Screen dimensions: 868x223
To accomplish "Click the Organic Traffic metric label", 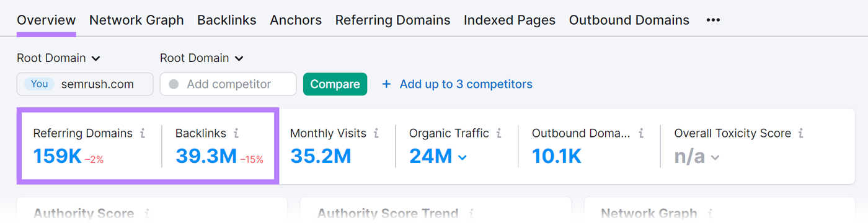I will coord(449,133).
